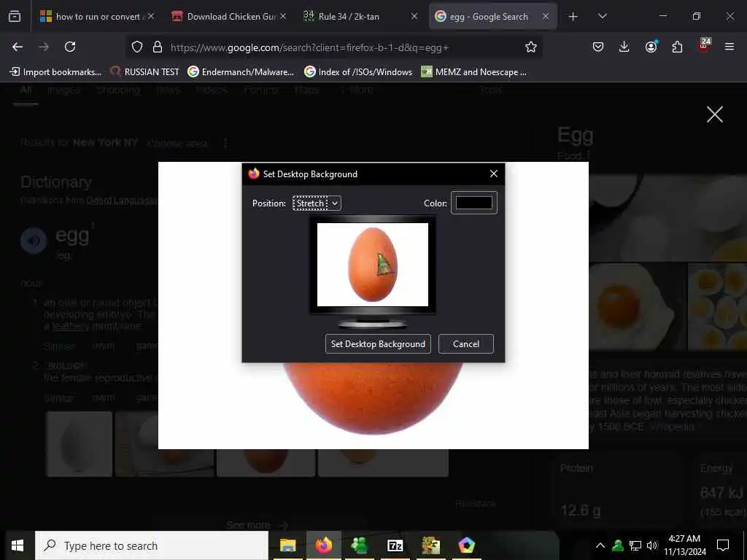Close the 'egg - Google Search' tab

pyautogui.click(x=546, y=16)
